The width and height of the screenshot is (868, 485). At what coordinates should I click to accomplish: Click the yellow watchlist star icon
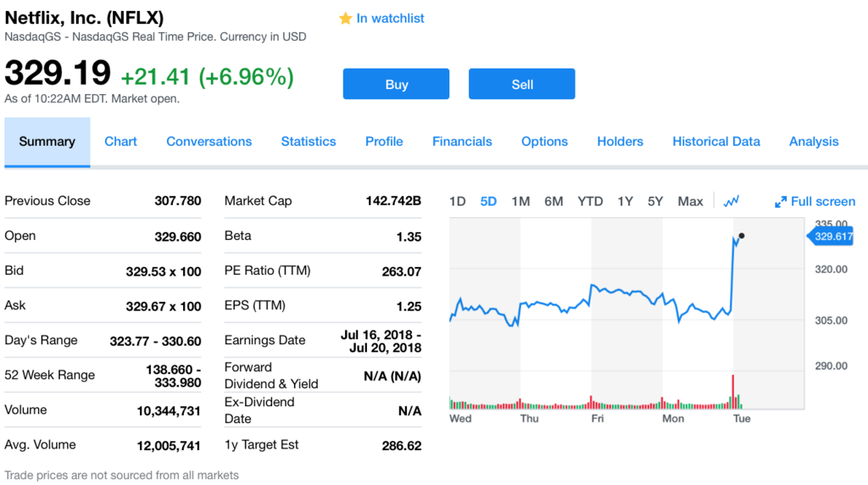click(x=346, y=19)
